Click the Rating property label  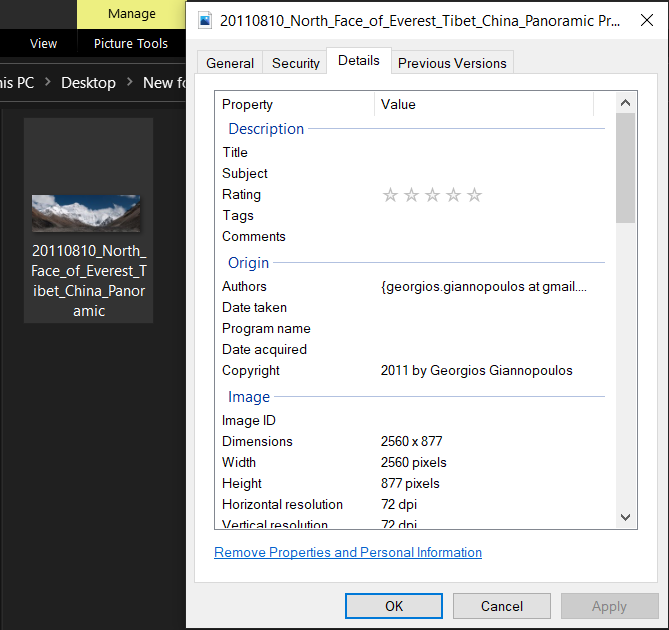point(241,195)
